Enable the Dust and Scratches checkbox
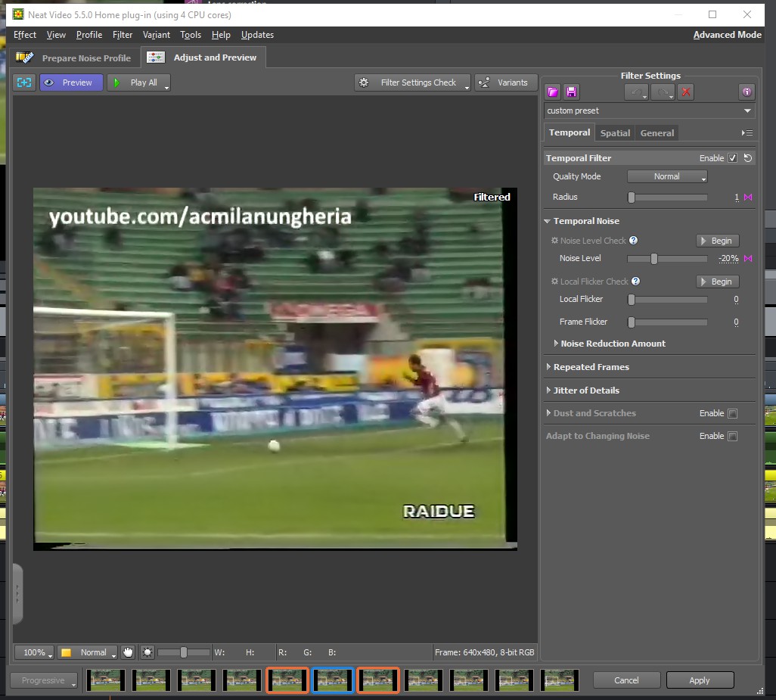Image resolution: width=776 pixels, height=700 pixels. (732, 413)
